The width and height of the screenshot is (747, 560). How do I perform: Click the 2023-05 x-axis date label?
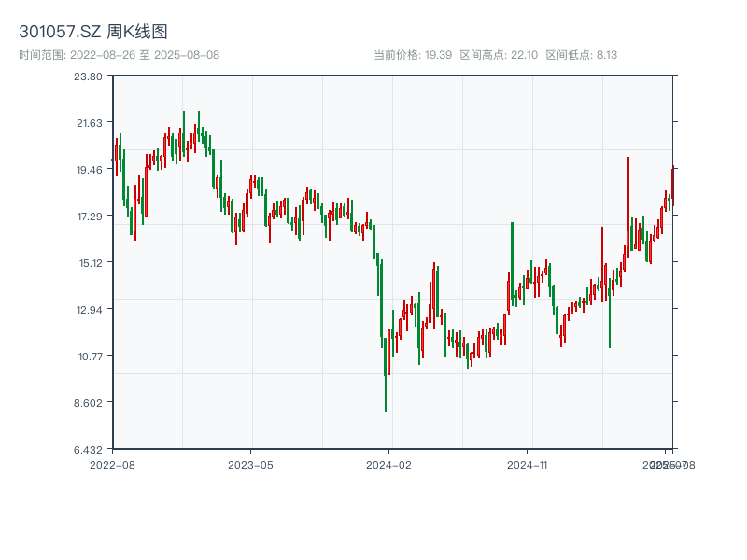coord(250,464)
